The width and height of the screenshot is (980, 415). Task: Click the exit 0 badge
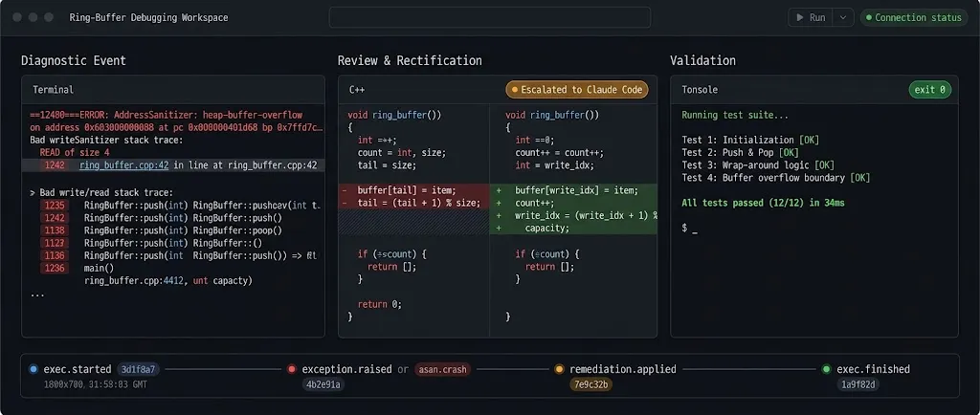929,90
